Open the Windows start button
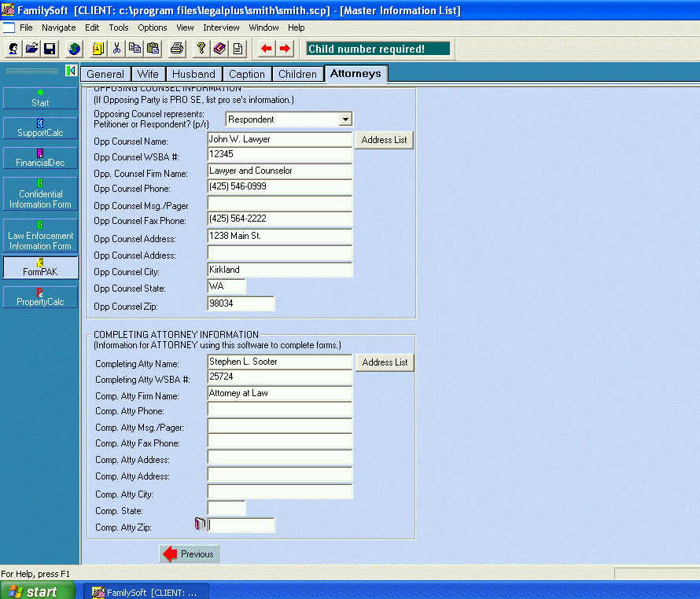The width and height of the screenshot is (700, 599). coord(38,592)
